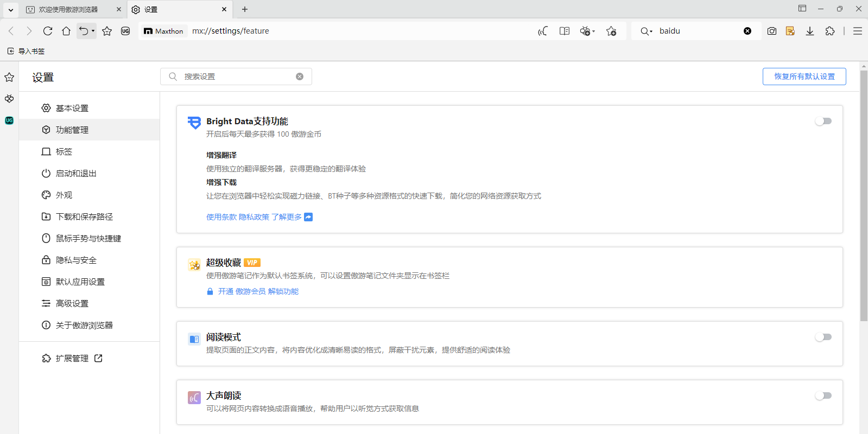This screenshot has height=434, width=868.
Task: Expand the tab list chevron dropdown
Action: click(x=10, y=10)
